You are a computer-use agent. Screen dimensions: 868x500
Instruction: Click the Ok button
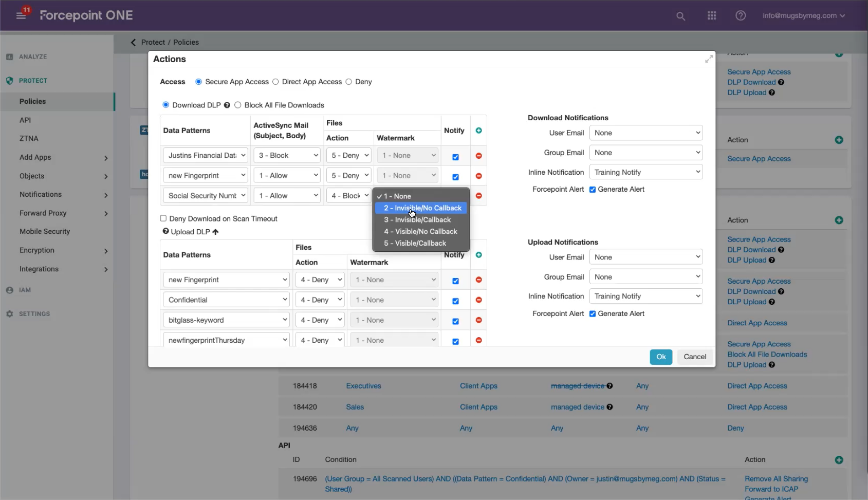pos(660,357)
